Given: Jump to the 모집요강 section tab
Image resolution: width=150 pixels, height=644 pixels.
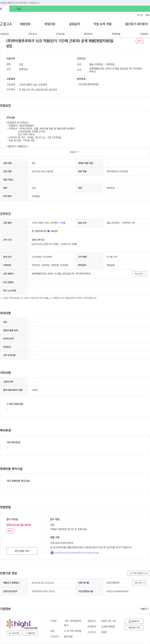Looking at the screenshot, I should [x=5, y=34].
